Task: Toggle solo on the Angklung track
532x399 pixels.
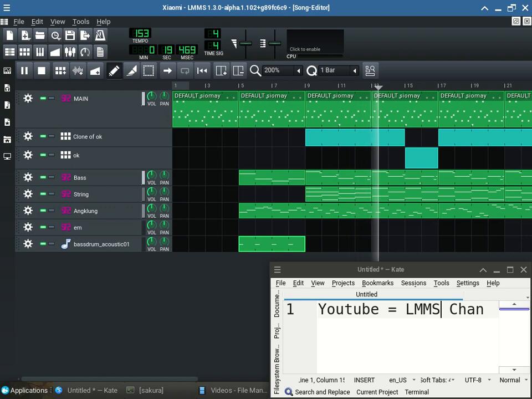Action: coord(52,211)
